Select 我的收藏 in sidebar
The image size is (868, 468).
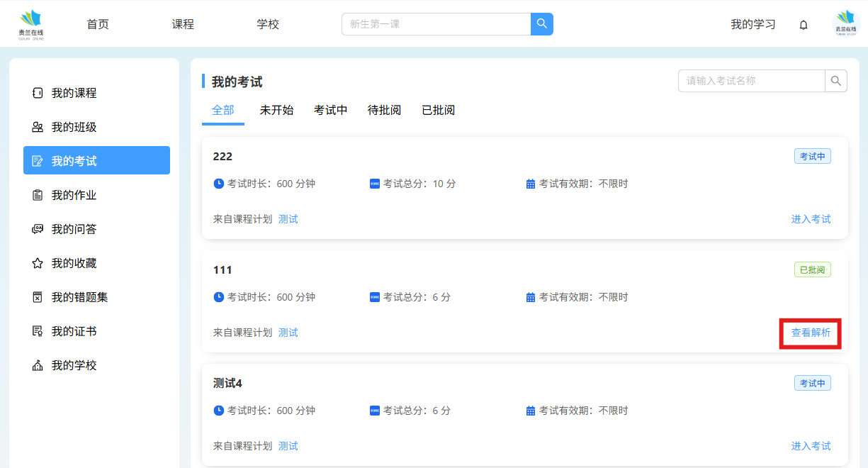(x=74, y=263)
